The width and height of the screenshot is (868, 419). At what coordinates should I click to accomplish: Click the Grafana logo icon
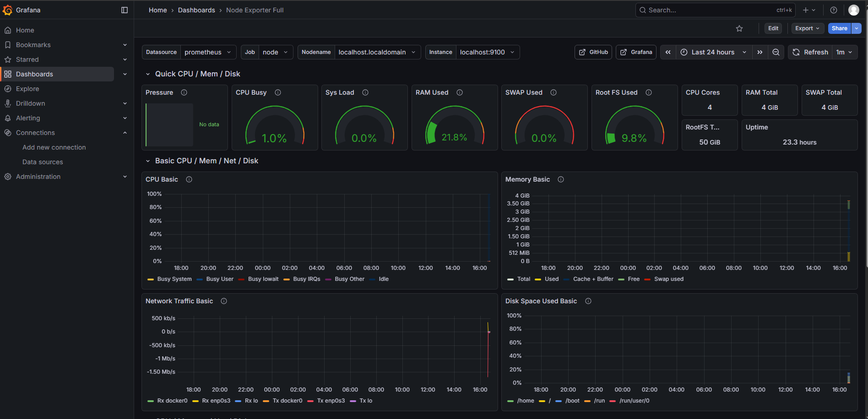pyautogui.click(x=8, y=10)
